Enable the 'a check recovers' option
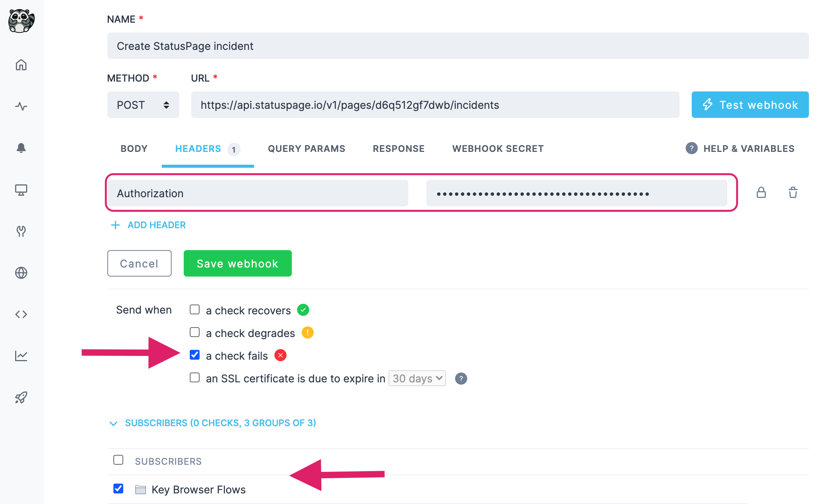 (194, 309)
